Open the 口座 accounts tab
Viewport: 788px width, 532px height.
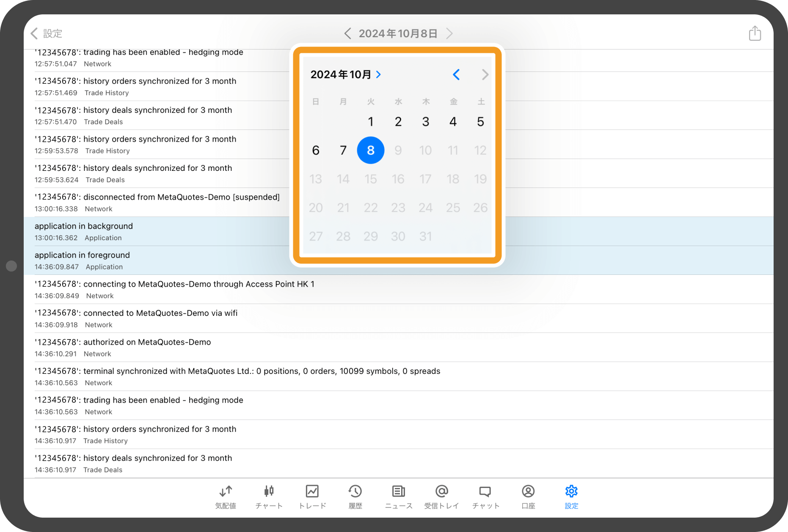pos(528,497)
